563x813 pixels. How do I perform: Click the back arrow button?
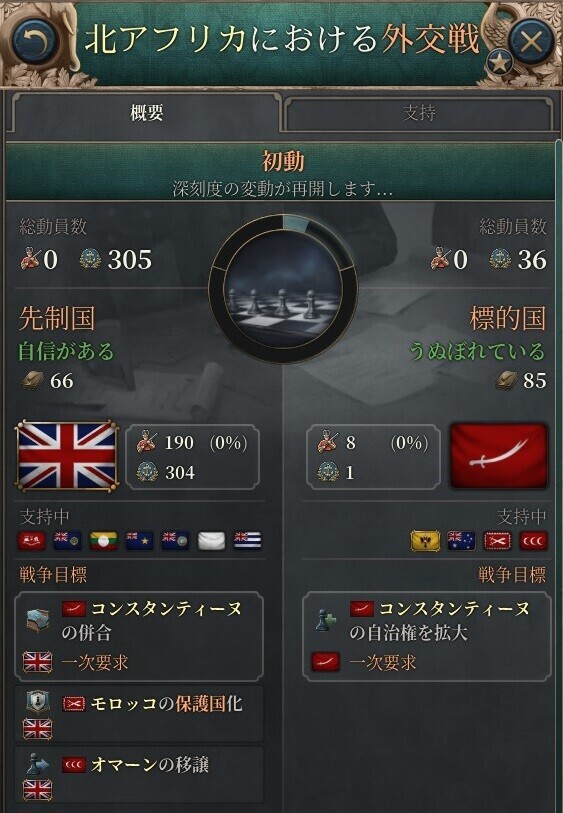(33, 40)
